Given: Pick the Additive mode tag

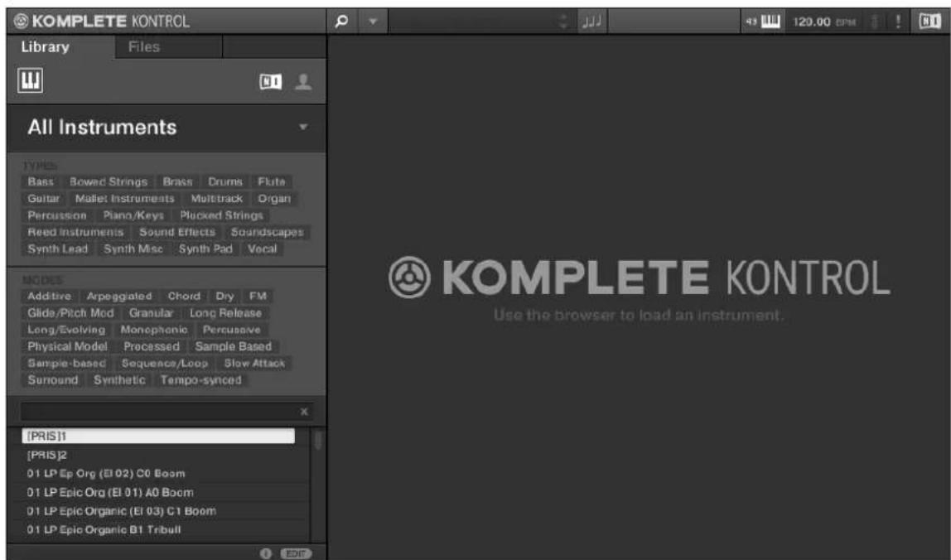Looking at the screenshot, I should click(x=49, y=296).
